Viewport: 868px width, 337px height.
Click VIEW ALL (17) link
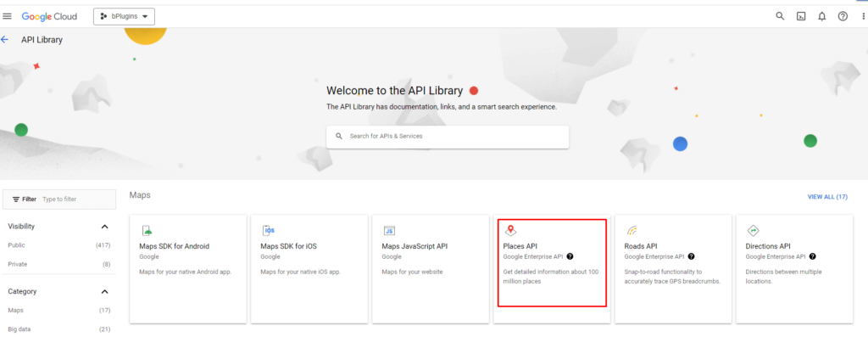pos(827,197)
